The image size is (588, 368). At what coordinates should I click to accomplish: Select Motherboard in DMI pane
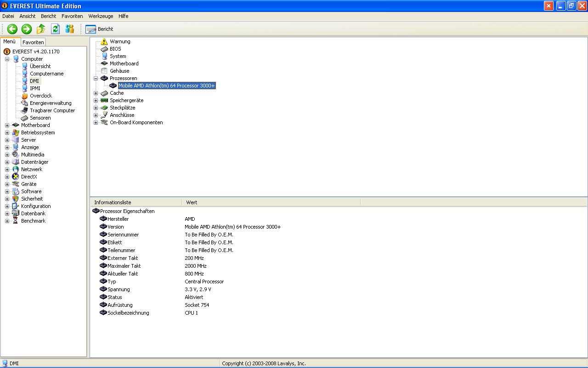124,63
